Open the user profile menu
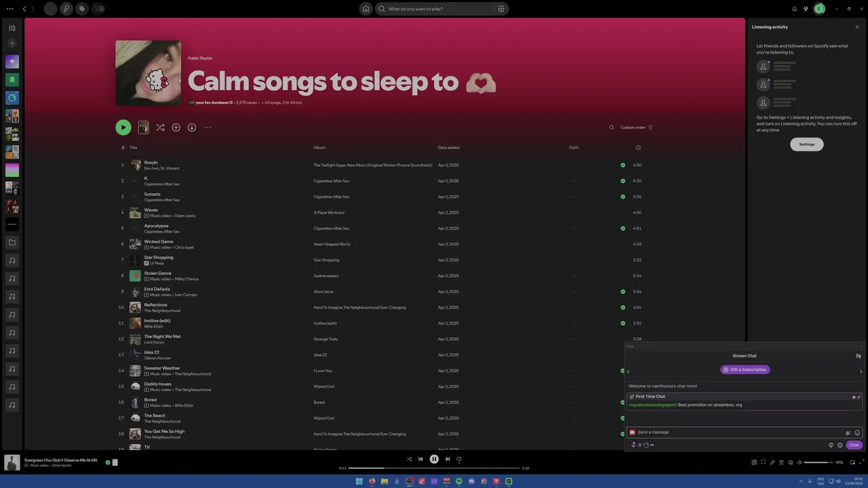The height and width of the screenshot is (488, 868). pyautogui.click(x=819, y=9)
